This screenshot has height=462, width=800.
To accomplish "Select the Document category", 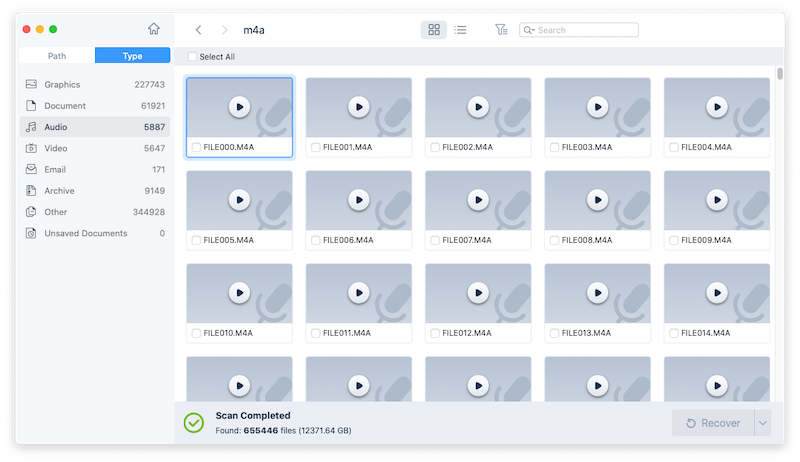I will pyautogui.click(x=95, y=106).
